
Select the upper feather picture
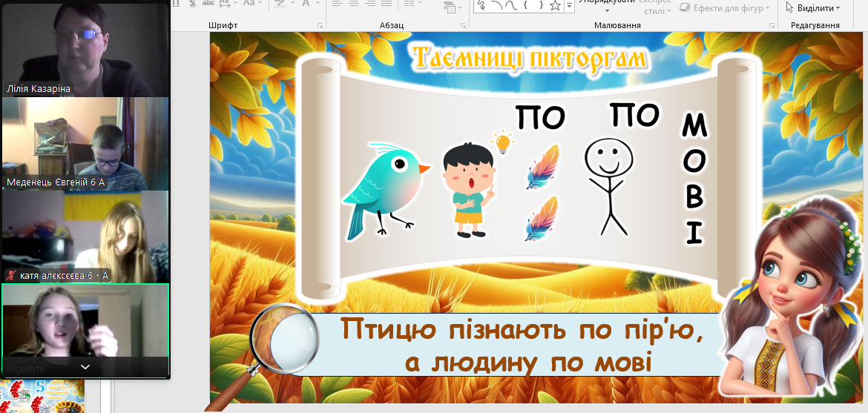pos(542,167)
